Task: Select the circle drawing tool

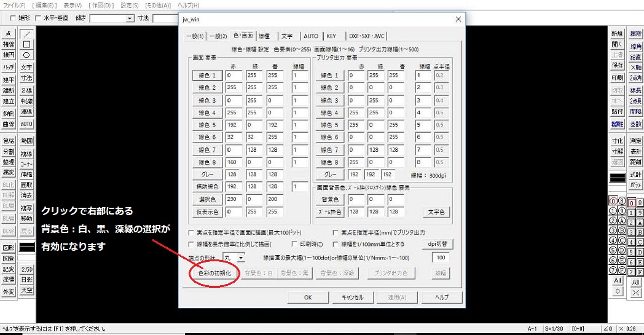Action: [26, 55]
